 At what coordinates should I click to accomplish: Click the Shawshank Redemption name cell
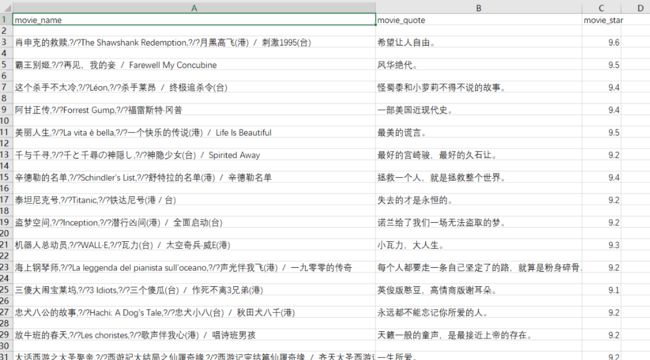coord(194,42)
